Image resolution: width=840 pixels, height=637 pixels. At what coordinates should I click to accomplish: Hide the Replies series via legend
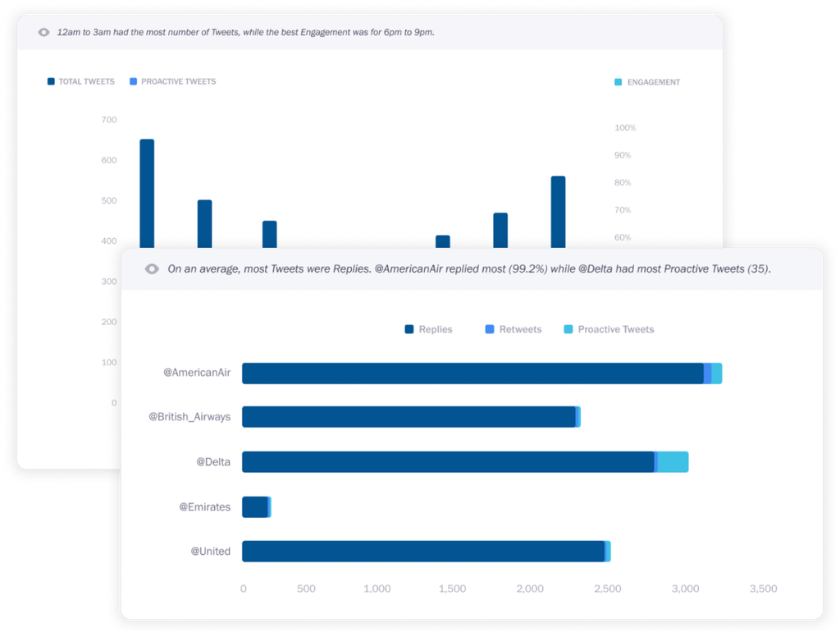pyautogui.click(x=428, y=329)
